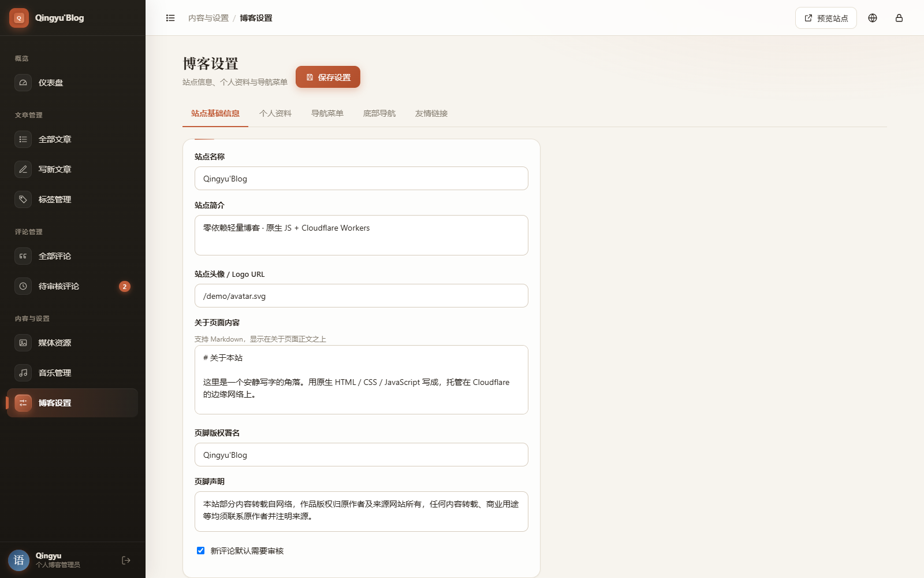Click the pencil icon beside 写新文章
This screenshot has width=924, height=578.
coord(23,169)
